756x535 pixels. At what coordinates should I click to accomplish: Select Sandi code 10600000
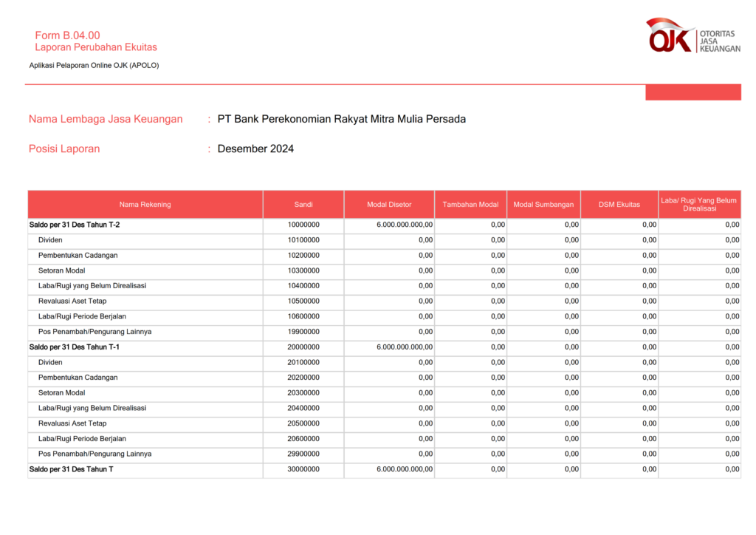click(x=303, y=316)
